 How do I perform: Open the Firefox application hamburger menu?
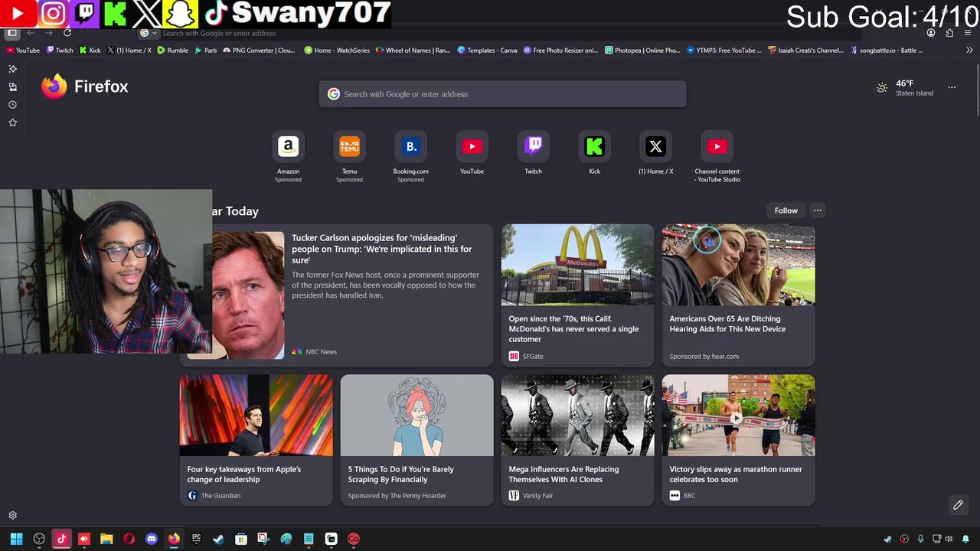[x=968, y=33]
